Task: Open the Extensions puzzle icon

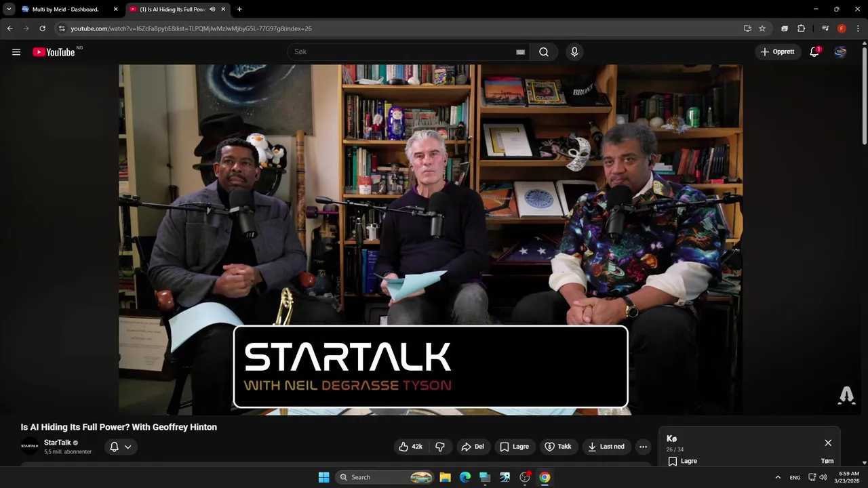Action: [x=802, y=28]
